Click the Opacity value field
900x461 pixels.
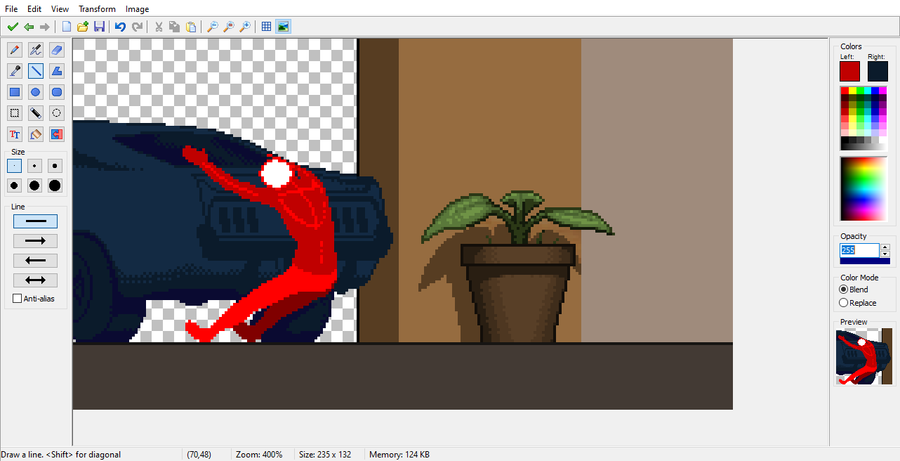(x=859, y=250)
